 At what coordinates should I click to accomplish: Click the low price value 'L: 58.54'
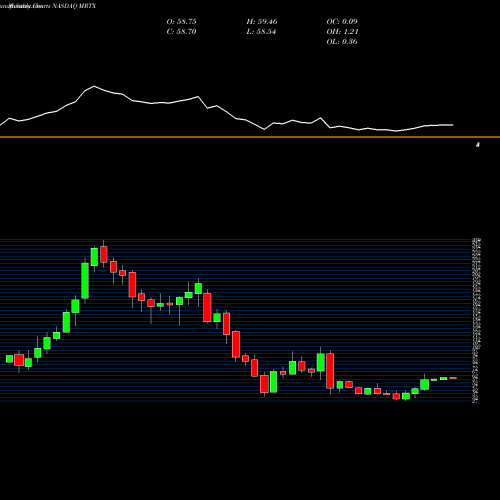(x=261, y=32)
